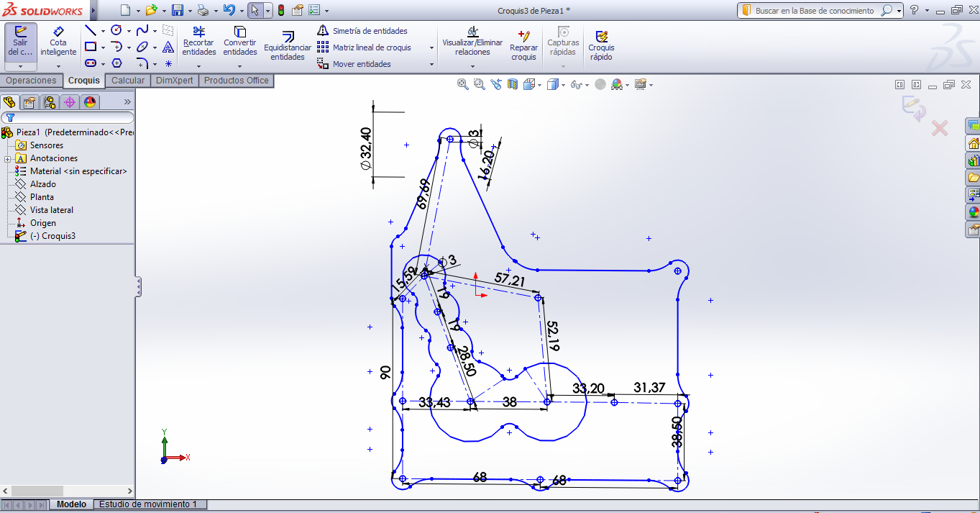The image size is (980, 513).
Task: Click Croquis rápido tool
Action: tap(601, 45)
